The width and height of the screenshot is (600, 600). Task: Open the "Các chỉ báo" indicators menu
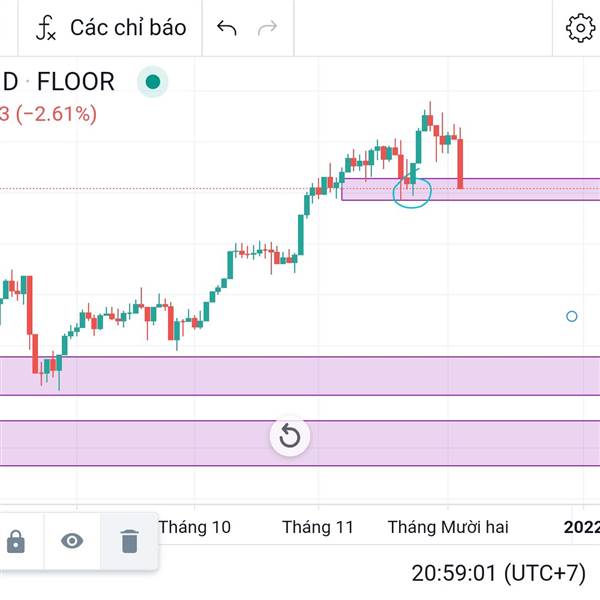coord(128,28)
